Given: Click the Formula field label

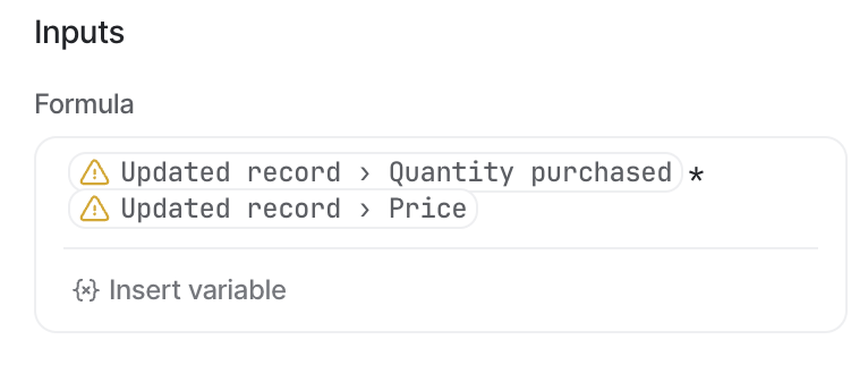Looking at the screenshot, I should pos(84,104).
